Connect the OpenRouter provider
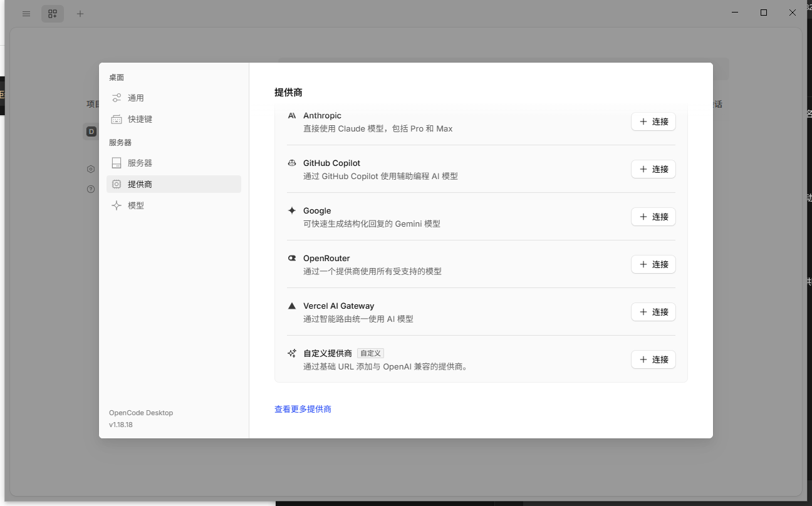812x506 pixels. [x=653, y=264]
